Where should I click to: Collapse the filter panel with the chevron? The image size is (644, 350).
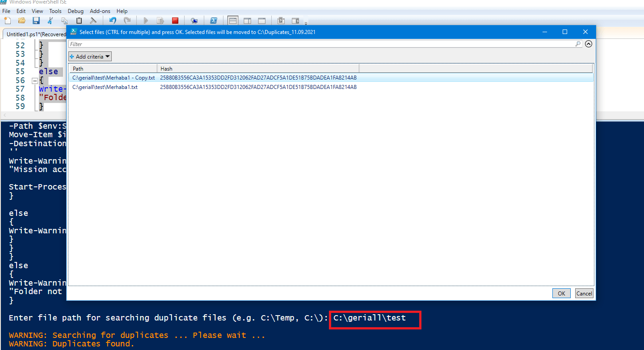click(x=588, y=44)
